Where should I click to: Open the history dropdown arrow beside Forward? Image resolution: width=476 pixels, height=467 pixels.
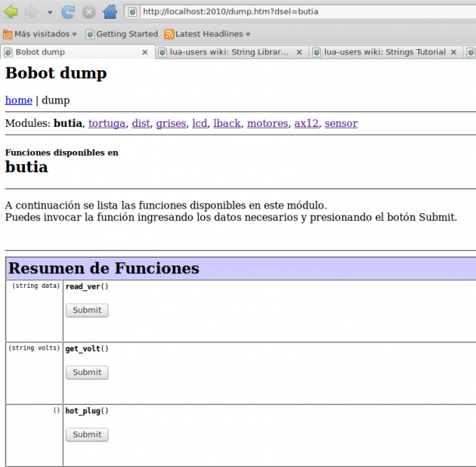coord(50,12)
